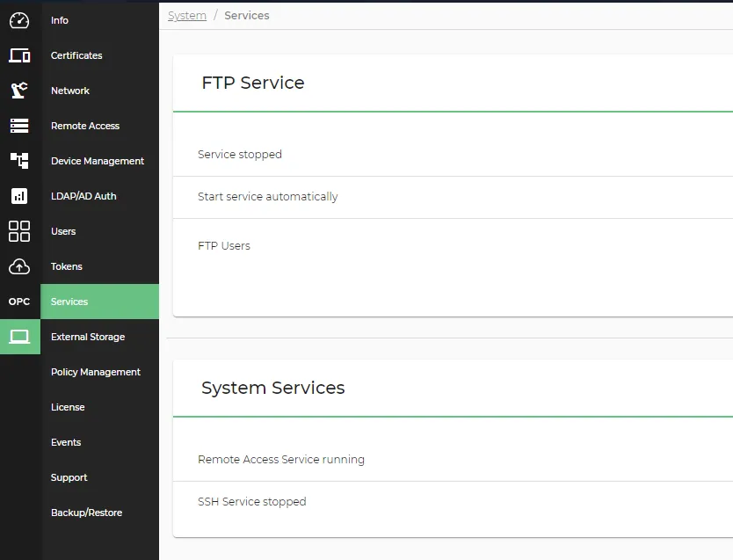Click the FTP Service heading
733x560 pixels.
(253, 83)
